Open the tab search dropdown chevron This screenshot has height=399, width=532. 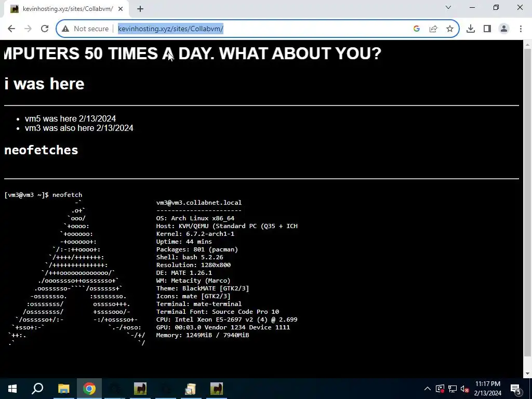tap(448, 7)
